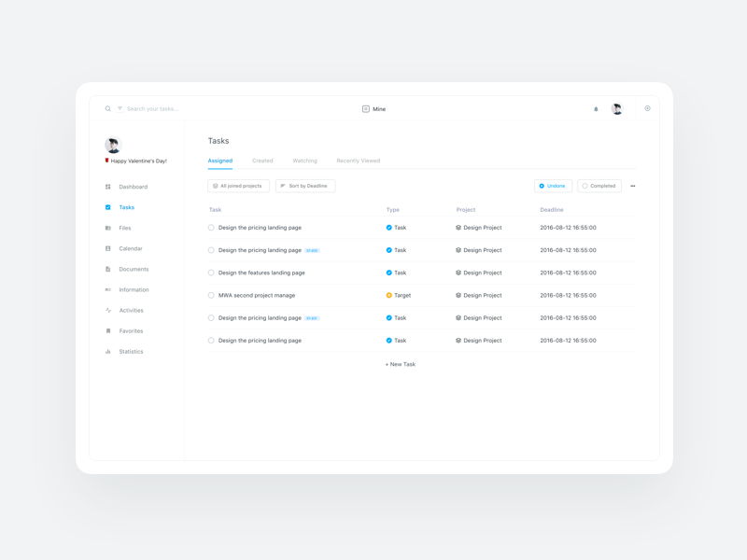Click the New Task button
This screenshot has height=560, width=747.
tap(402, 363)
